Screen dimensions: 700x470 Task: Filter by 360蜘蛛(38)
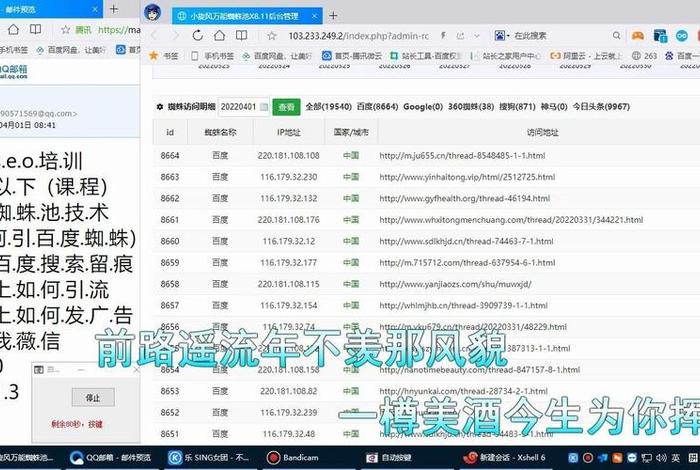pyautogui.click(x=471, y=107)
